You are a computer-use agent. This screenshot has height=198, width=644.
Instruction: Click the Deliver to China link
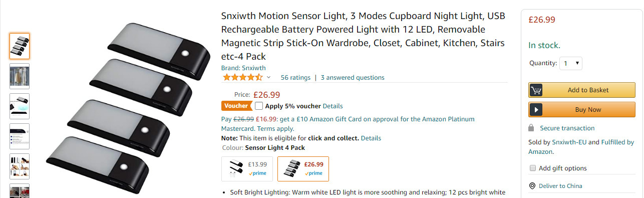coord(560,186)
